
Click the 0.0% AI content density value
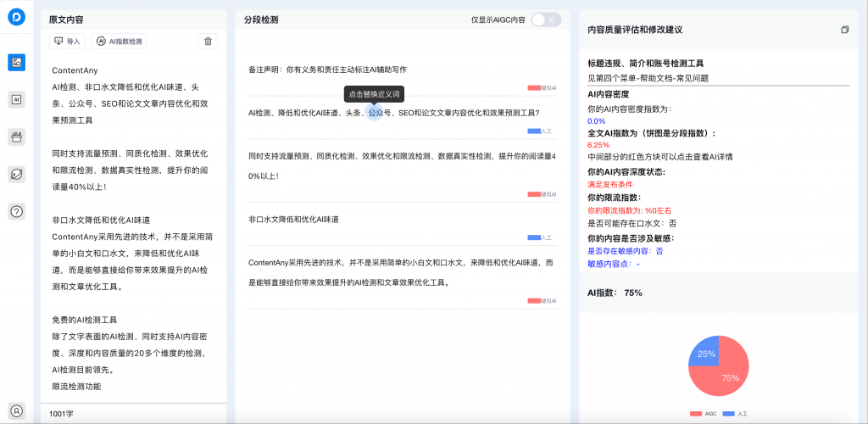pos(596,120)
